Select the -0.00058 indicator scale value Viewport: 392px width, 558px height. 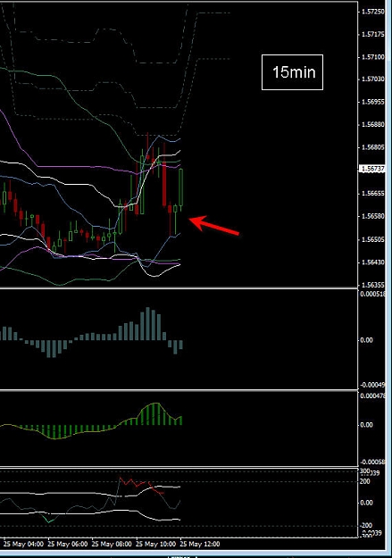[372, 462]
